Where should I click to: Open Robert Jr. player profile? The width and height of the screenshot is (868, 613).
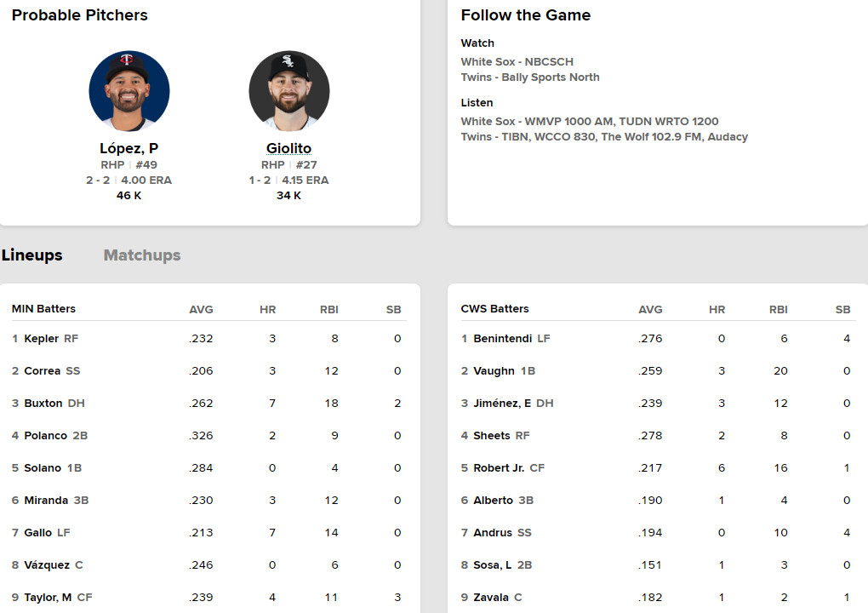point(499,468)
